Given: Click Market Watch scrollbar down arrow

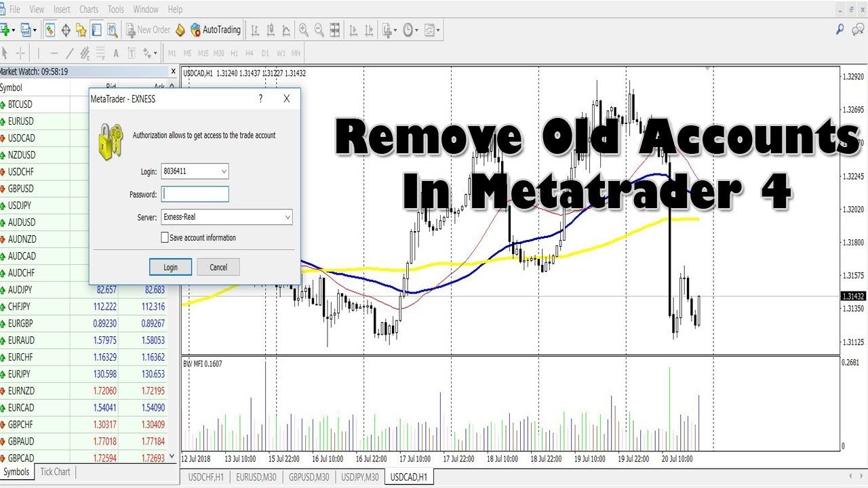Looking at the screenshot, I should [x=172, y=457].
